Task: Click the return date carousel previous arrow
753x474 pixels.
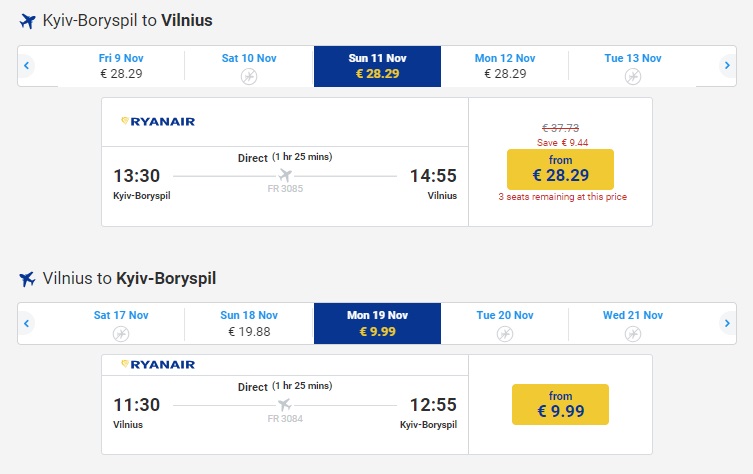Action: (27, 323)
